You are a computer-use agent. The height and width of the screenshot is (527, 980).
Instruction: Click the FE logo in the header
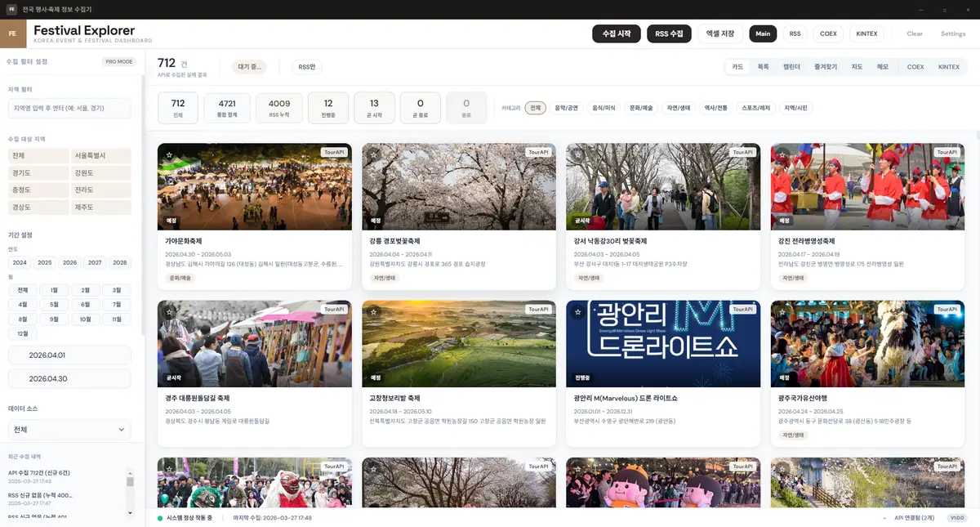13,33
